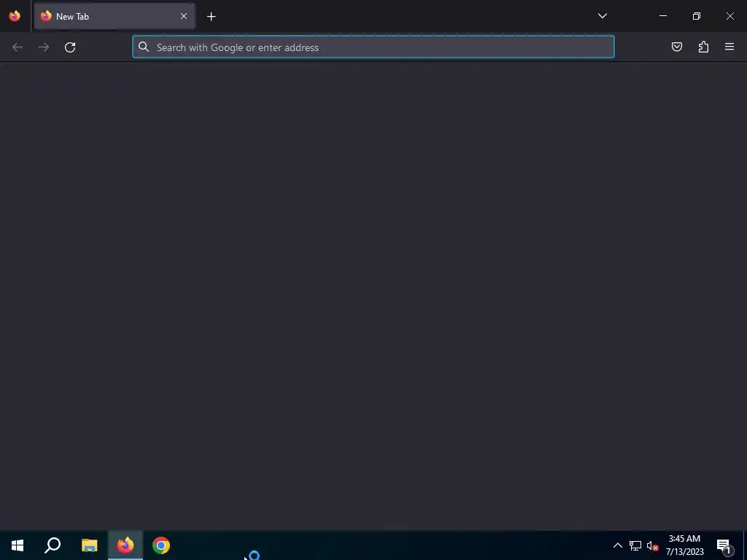This screenshot has width=747, height=560.
Task: Click the magnifier icon in address bar
Action: tap(144, 47)
